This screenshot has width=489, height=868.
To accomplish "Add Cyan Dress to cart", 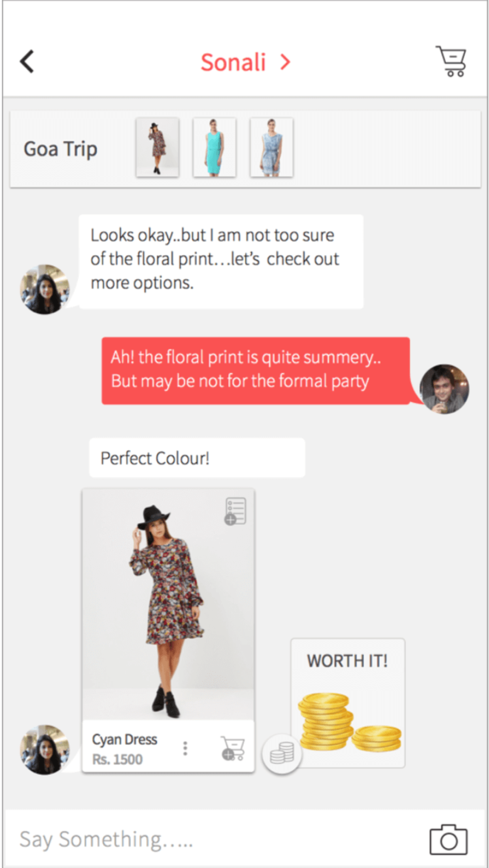I will (x=233, y=748).
